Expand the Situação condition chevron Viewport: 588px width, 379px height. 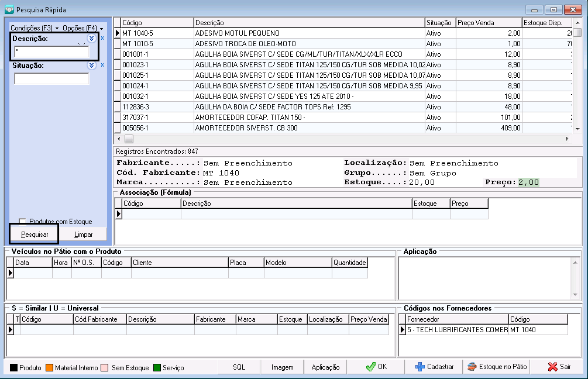click(91, 66)
